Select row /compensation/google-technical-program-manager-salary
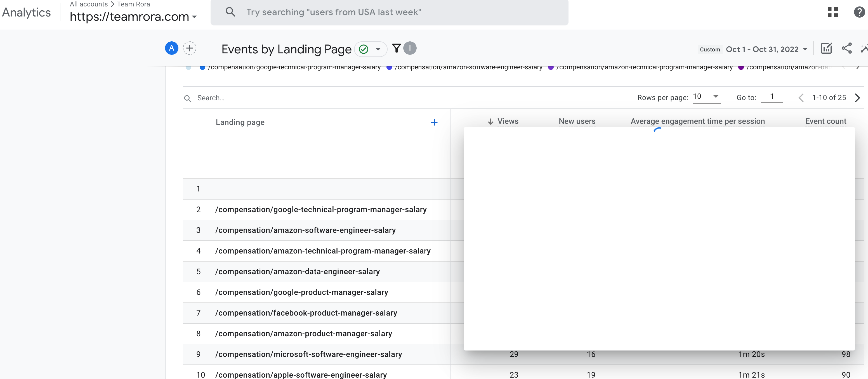This screenshot has width=868, height=379. pyautogui.click(x=321, y=210)
